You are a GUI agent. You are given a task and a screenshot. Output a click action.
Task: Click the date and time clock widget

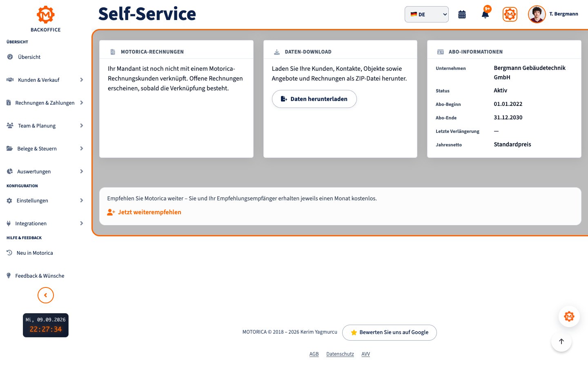click(x=46, y=325)
